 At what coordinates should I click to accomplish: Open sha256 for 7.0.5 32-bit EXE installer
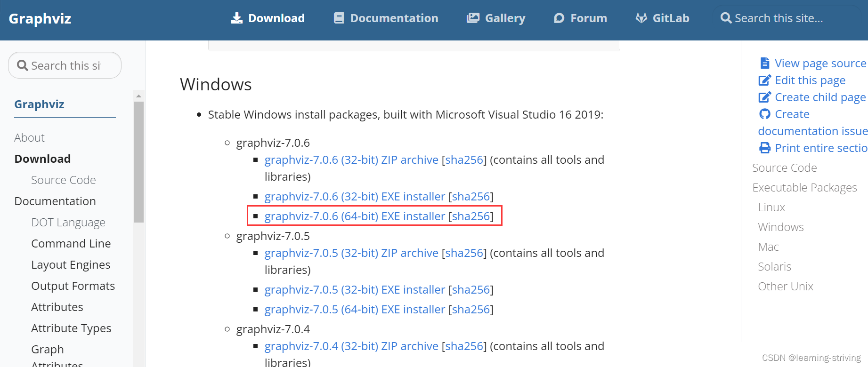pos(471,289)
